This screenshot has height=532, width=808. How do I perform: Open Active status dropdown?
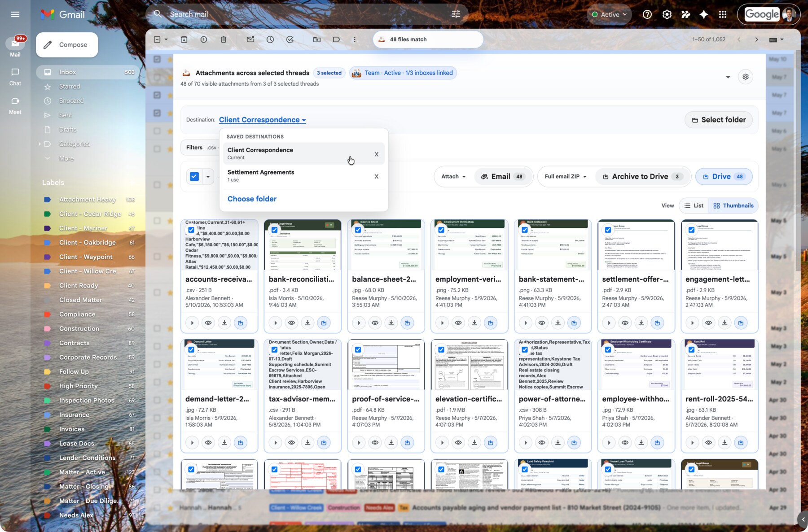pos(609,14)
